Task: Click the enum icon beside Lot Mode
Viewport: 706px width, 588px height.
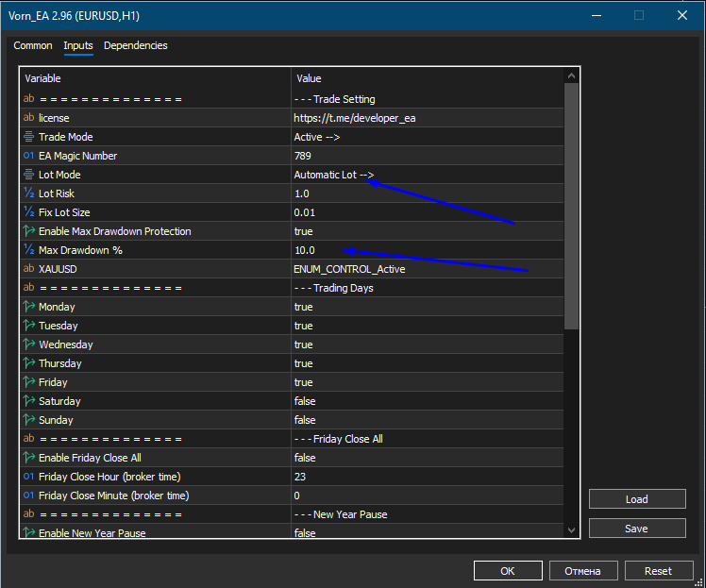Action: coord(29,175)
